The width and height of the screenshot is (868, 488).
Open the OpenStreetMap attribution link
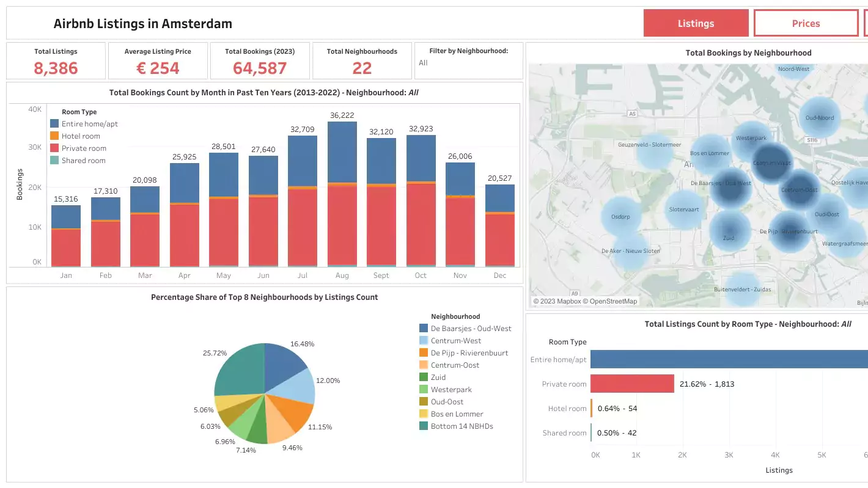611,301
